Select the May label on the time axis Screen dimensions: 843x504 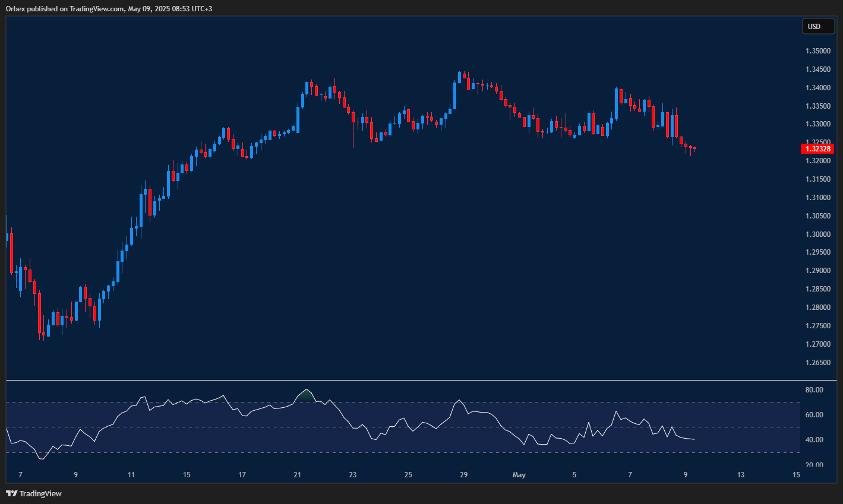pyautogui.click(x=519, y=475)
